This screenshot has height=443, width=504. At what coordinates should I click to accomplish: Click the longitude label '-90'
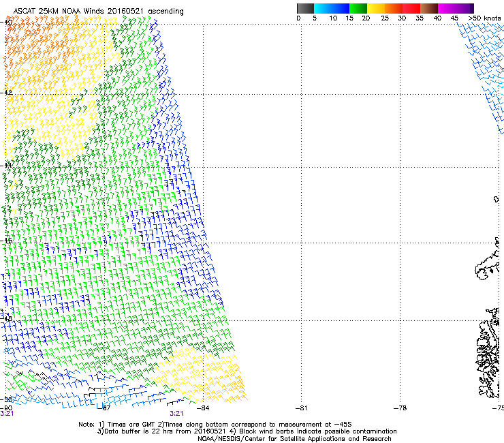(x=6, y=408)
